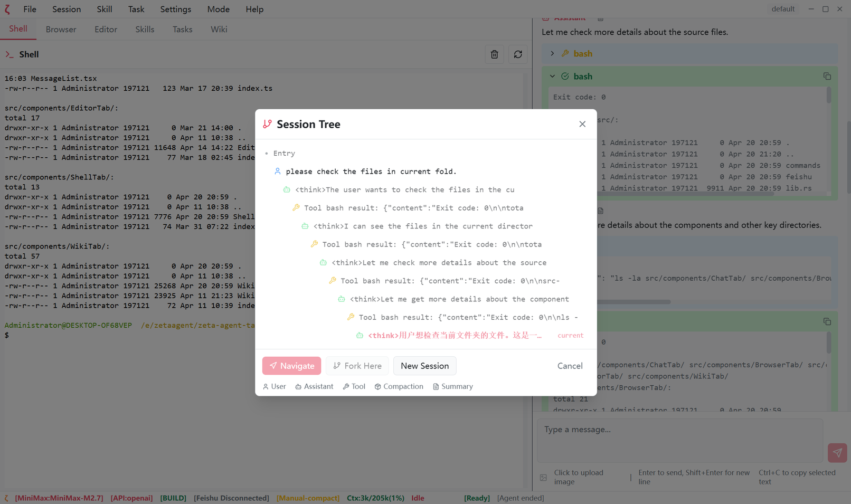The width and height of the screenshot is (851, 504).
Task: Click the Type a message input field
Action: click(x=679, y=439)
